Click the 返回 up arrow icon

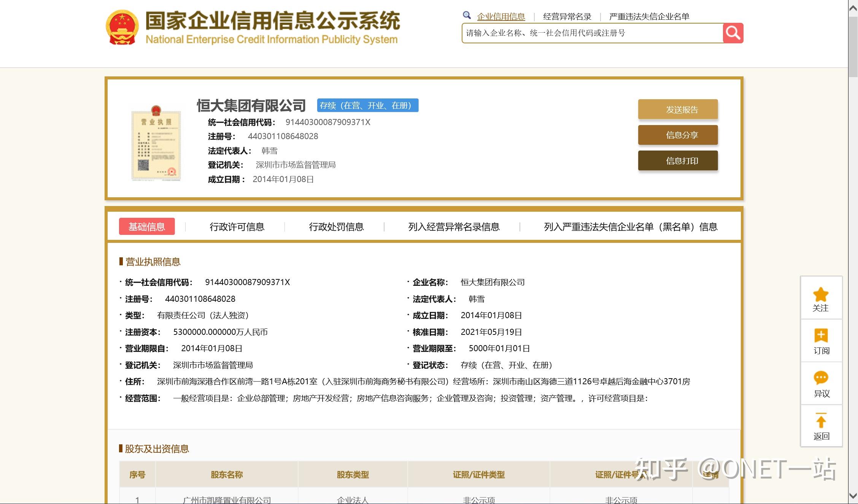click(821, 420)
